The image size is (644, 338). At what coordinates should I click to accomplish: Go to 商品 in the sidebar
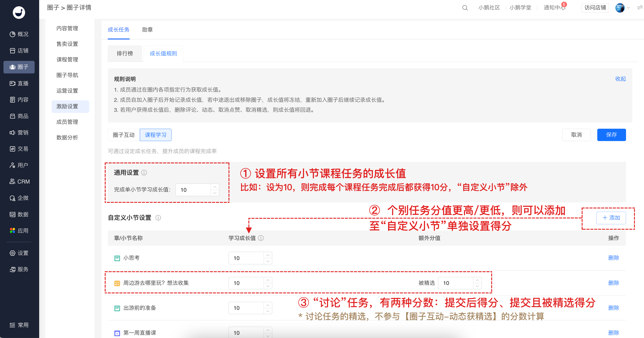19,116
